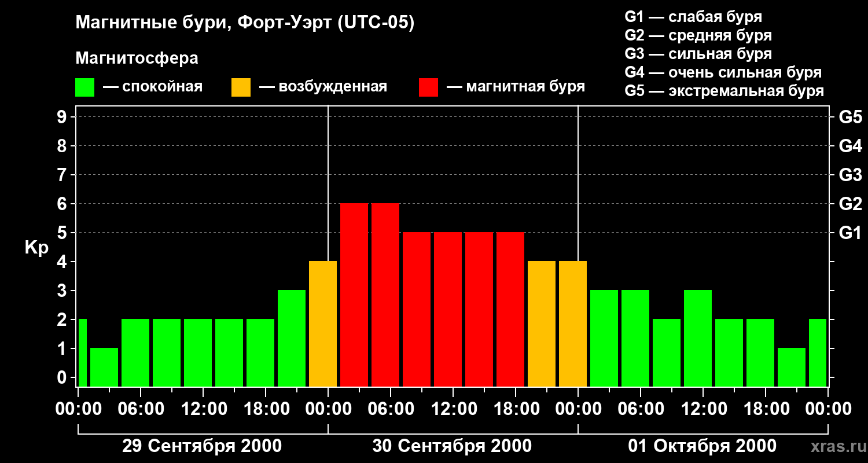This screenshot has width=868, height=463.
Task: Click the «G3» label on the right axis
Action: pos(850,175)
